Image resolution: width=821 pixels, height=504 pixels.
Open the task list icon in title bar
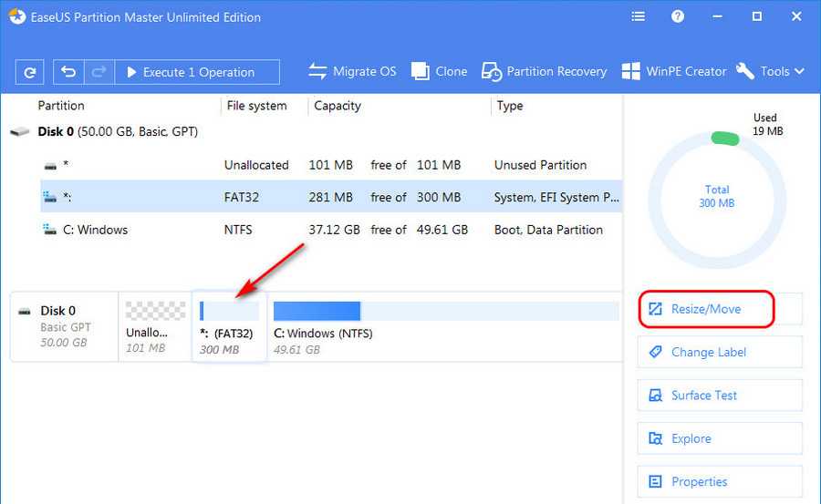tap(639, 16)
